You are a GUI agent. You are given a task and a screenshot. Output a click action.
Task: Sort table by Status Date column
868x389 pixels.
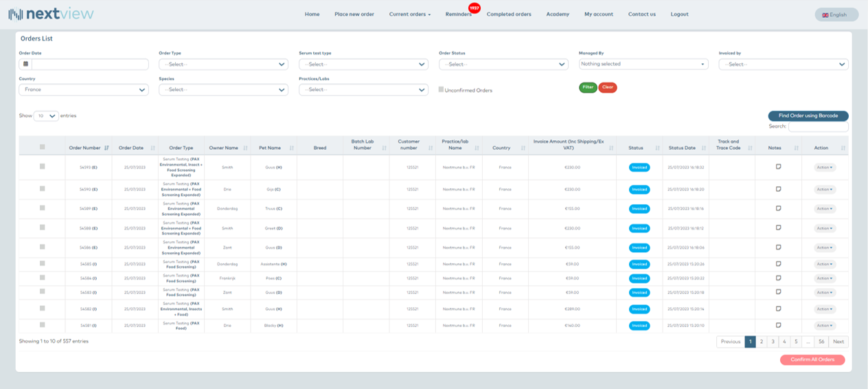(x=682, y=148)
